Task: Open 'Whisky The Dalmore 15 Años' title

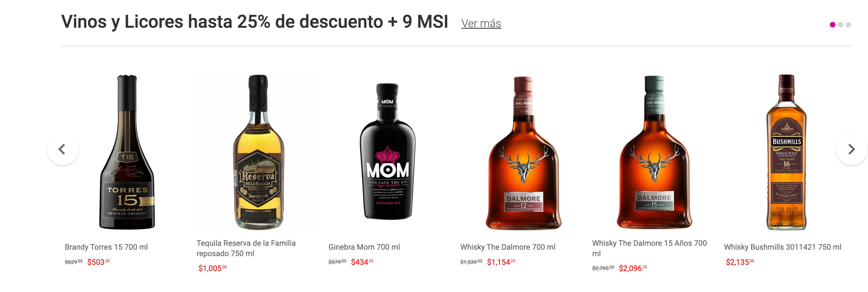Action: click(649, 248)
